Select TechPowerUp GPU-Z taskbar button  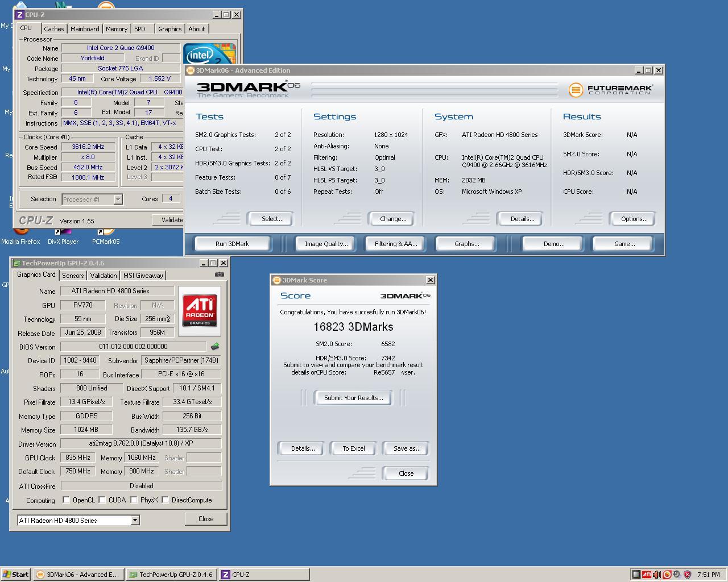[x=171, y=575]
